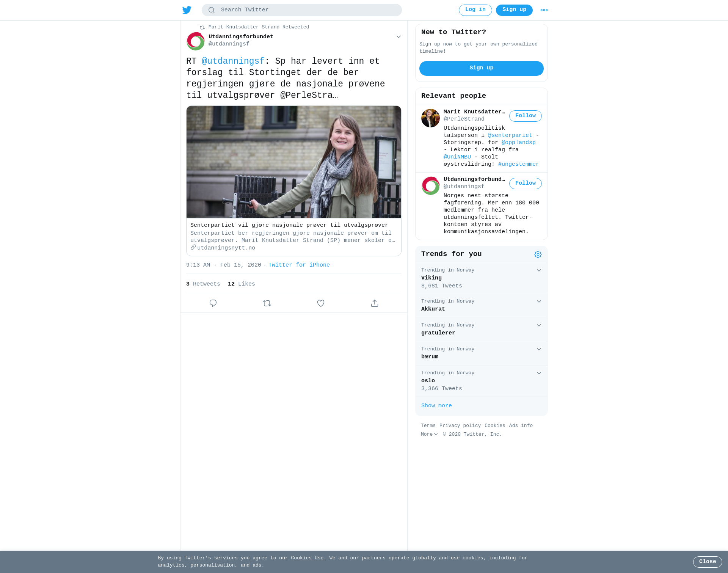Open Utdanningsforbundet avatar on the tweet

tap(196, 41)
